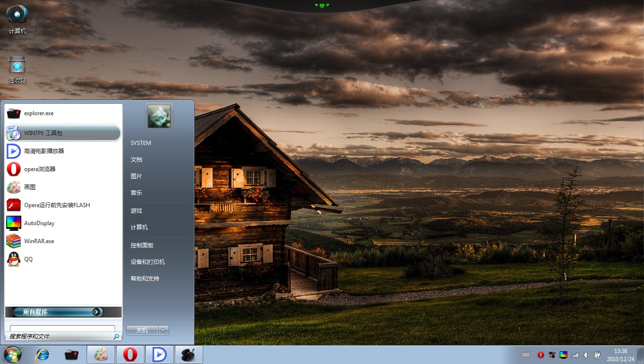Click the power plug tray icon
644x364 pixels.
coord(598,355)
